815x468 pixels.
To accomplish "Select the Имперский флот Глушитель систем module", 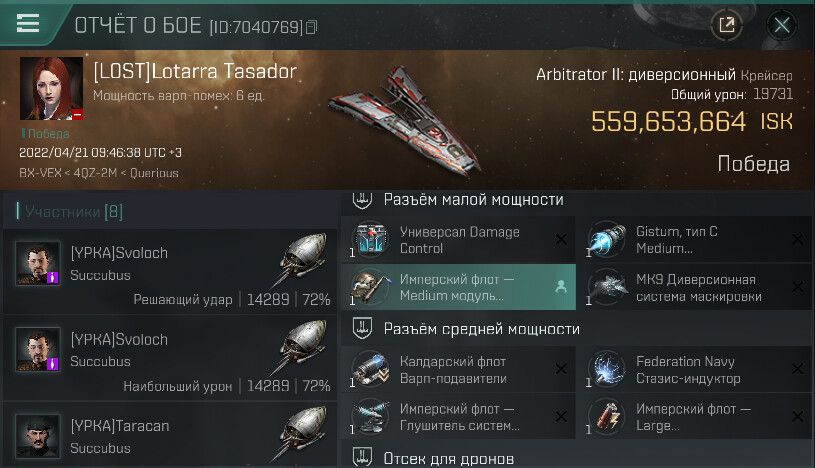I will [x=458, y=417].
